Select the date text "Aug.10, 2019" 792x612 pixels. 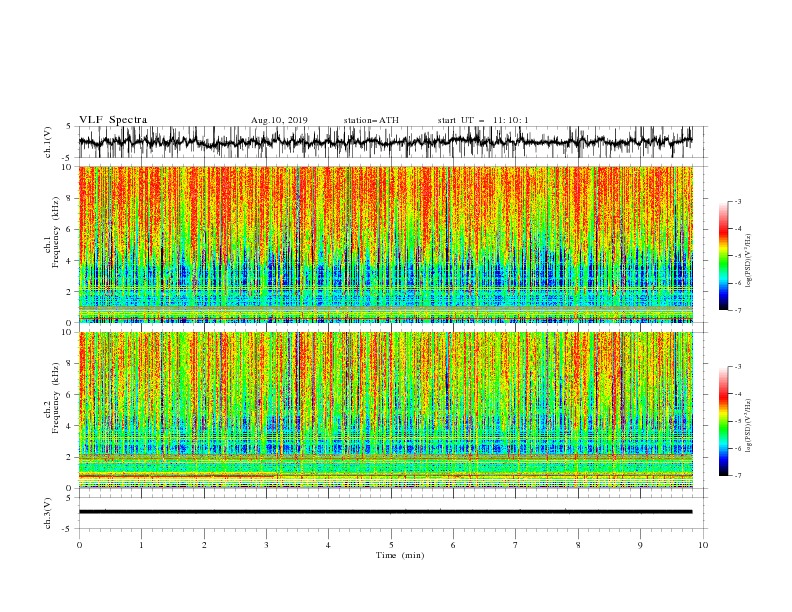pos(279,120)
